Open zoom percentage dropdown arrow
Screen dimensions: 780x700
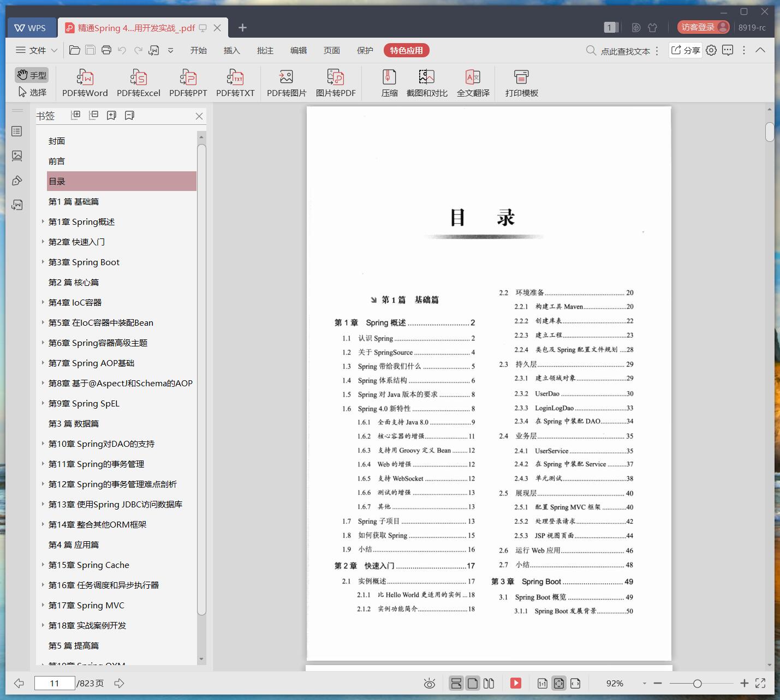tap(644, 683)
